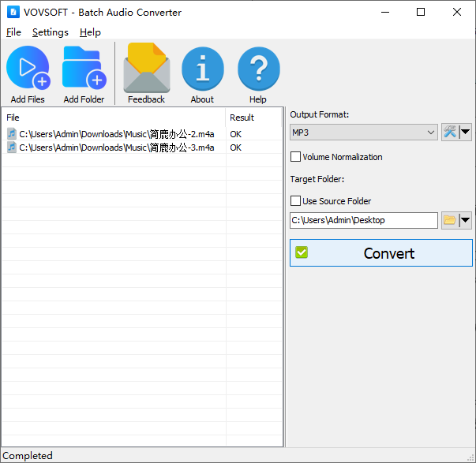Open the Help menu in menu bar
Screen dimensions: 476x463
click(x=90, y=32)
